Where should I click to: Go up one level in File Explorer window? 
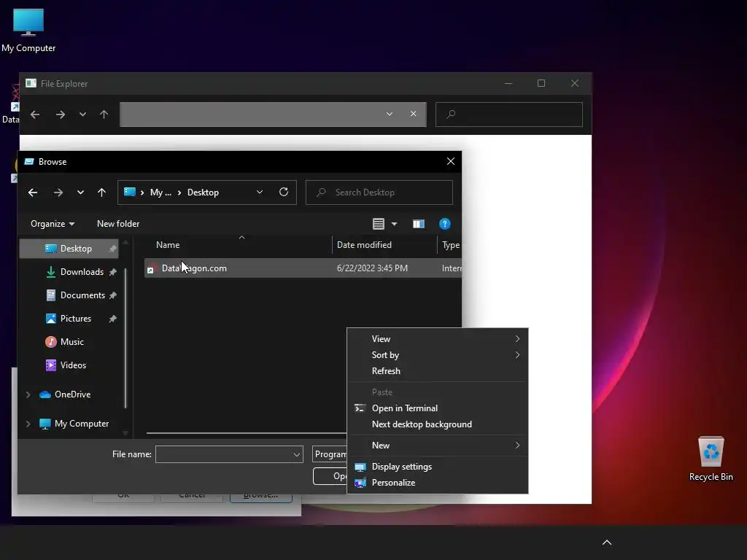pyautogui.click(x=104, y=114)
